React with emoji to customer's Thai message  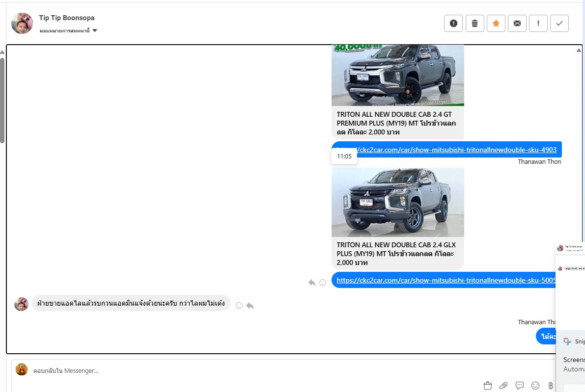coord(239,306)
